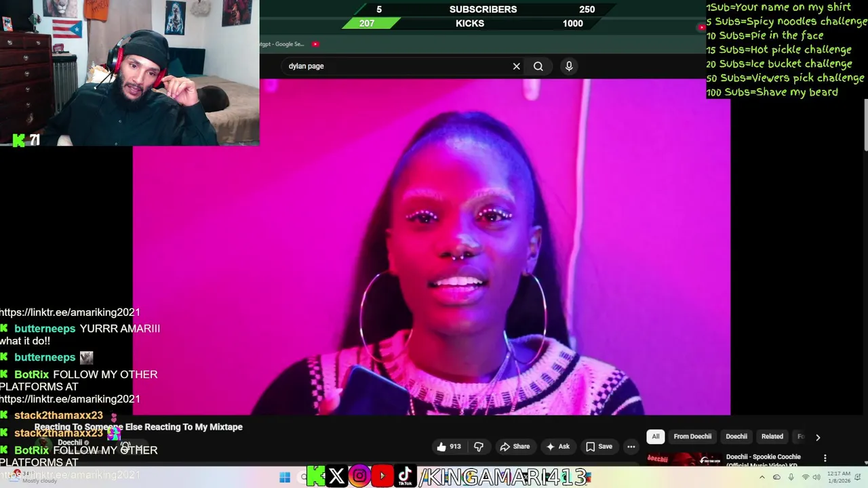The width and height of the screenshot is (868, 488).
Task: Open Wi-Fi network settings in tray
Action: tap(805, 477)
